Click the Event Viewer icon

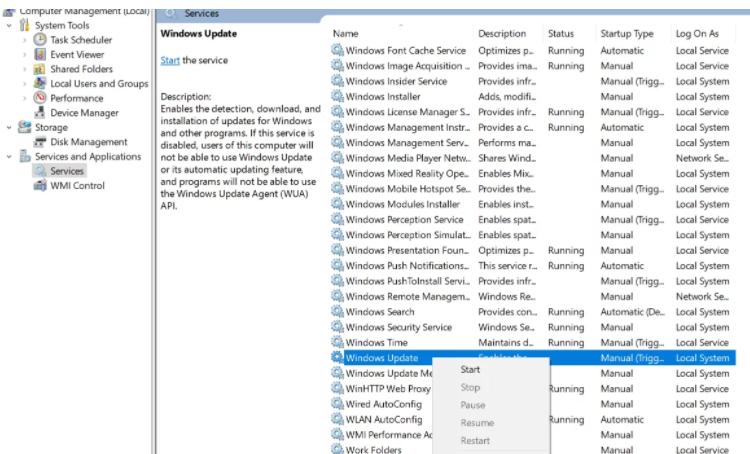coord(40,54)
